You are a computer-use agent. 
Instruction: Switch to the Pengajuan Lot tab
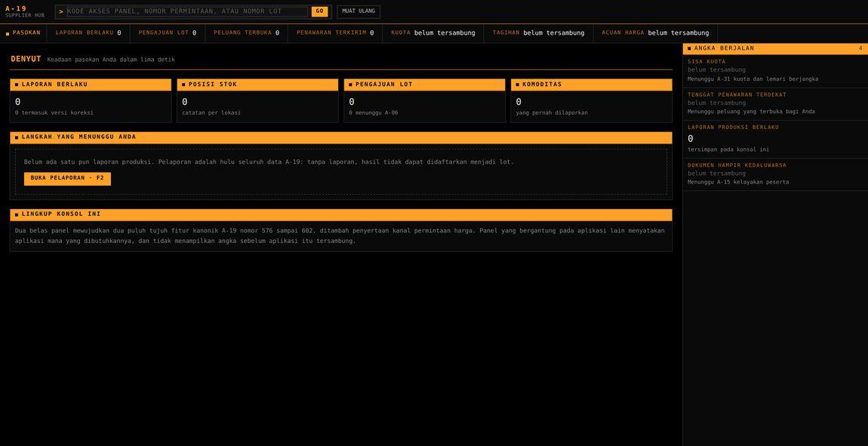coord(168,33)
